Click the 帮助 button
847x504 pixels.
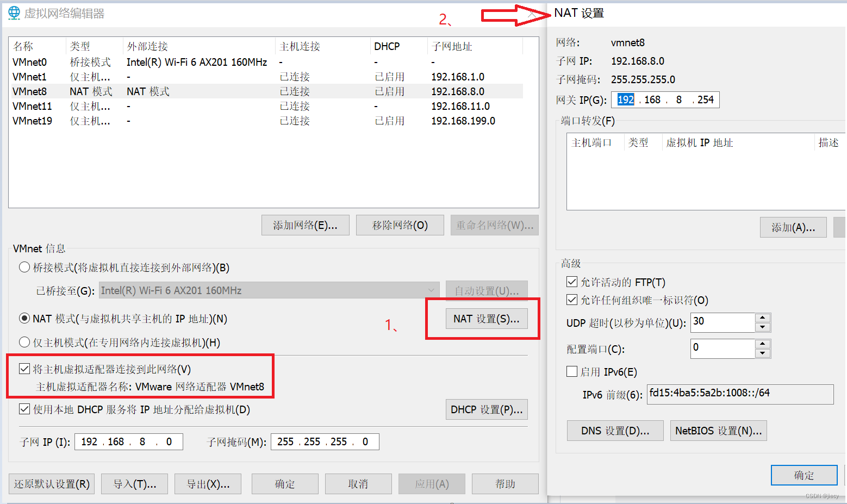[x=505, y=484]
